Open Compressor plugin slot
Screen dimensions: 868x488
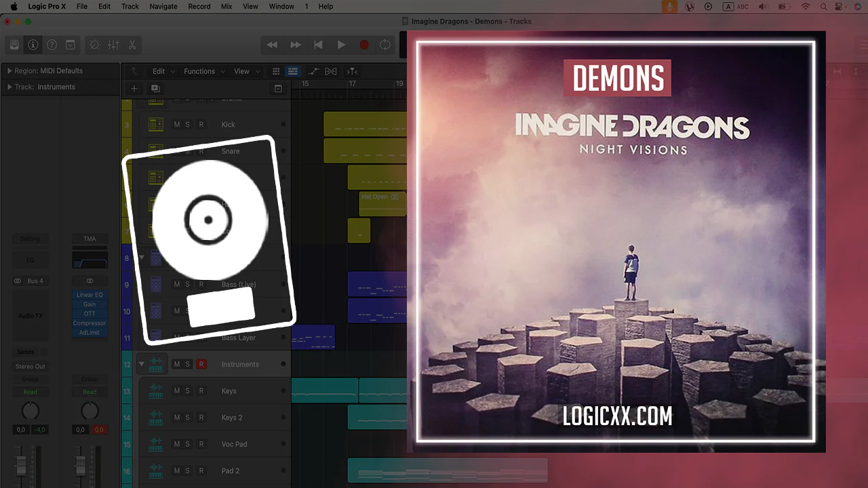pos(90,323)
